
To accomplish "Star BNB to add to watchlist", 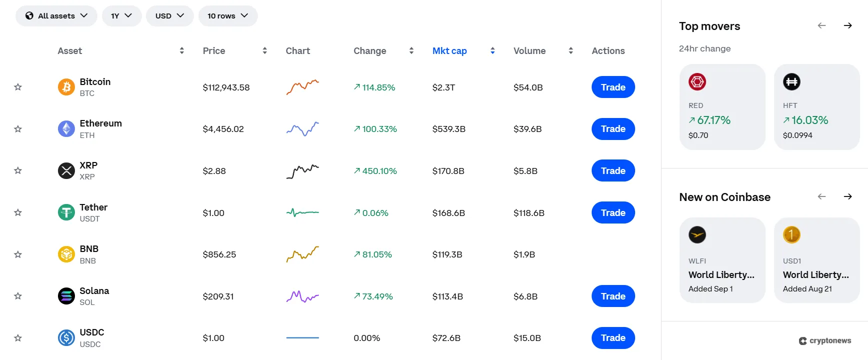I will (x=18, y=254).
